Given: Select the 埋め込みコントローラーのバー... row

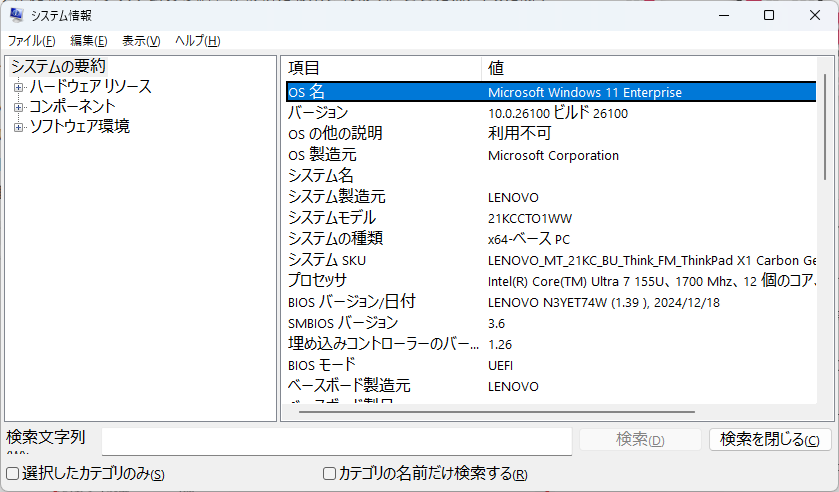Looking at the screenshot, I should 551,344.
